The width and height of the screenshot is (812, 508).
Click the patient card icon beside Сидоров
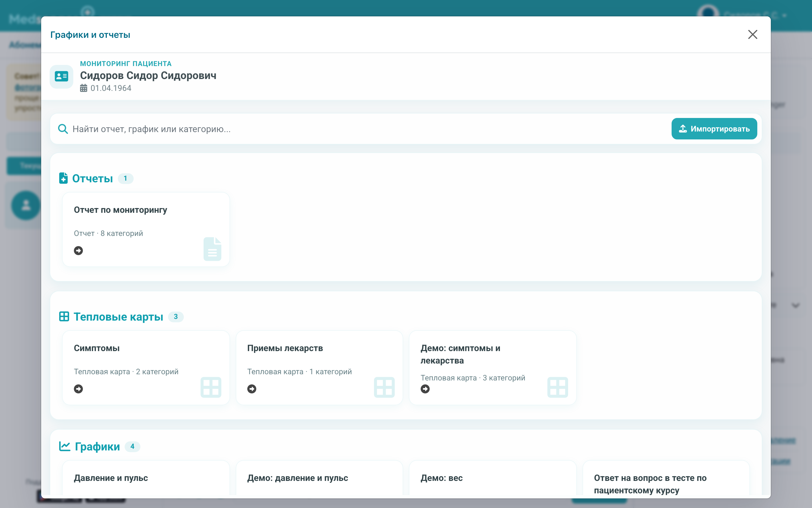[61, 76]
